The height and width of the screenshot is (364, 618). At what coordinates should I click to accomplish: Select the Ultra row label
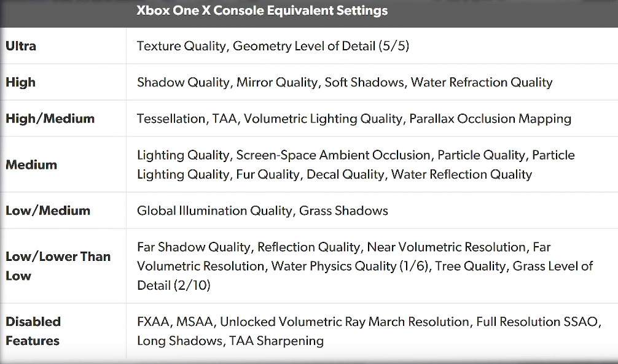point(21,46)
